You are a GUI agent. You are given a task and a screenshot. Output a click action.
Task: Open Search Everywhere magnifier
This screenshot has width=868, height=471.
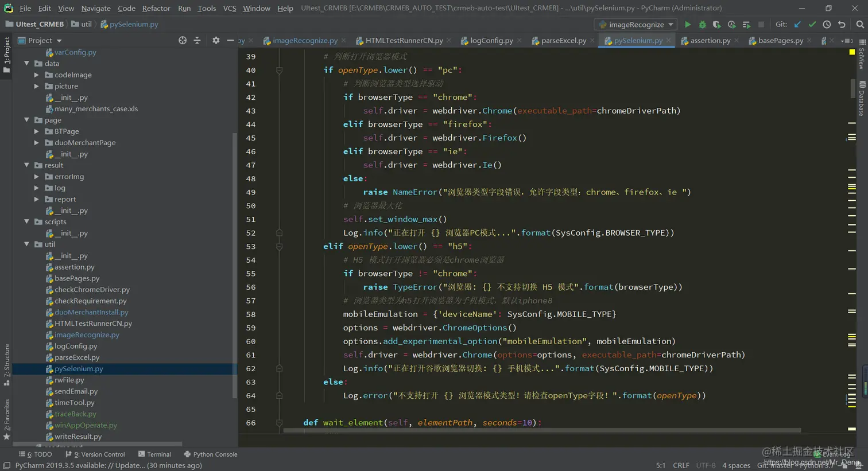click(859, 25)
